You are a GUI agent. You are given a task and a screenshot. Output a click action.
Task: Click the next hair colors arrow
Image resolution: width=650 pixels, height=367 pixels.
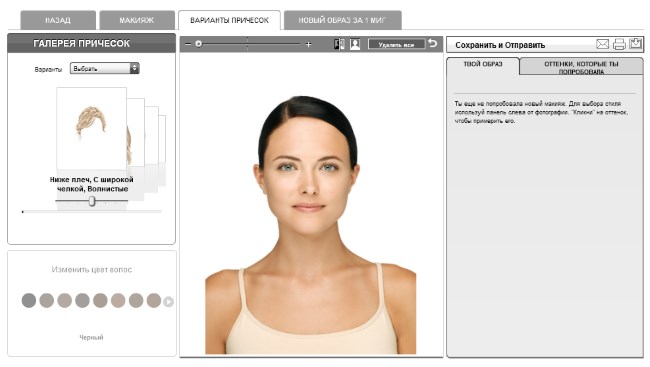point(168,301)
